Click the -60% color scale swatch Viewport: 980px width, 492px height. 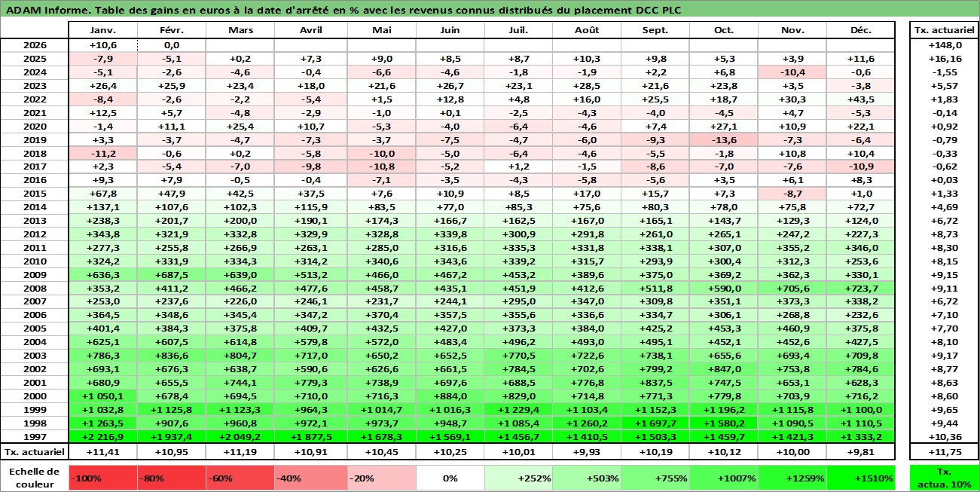click(x=240, y=478)
